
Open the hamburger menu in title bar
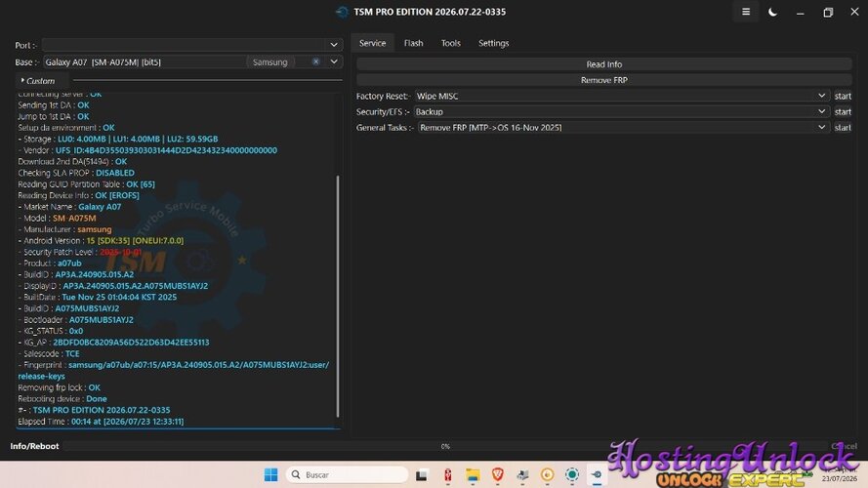746,12
